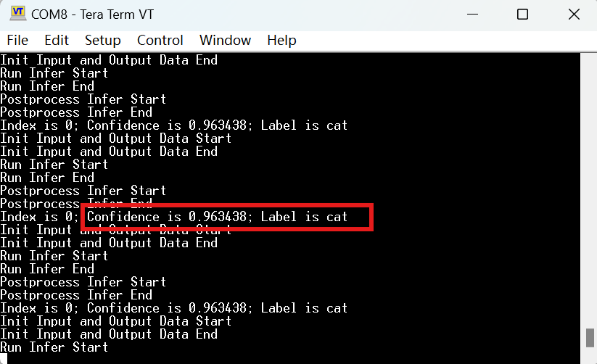Image resolution: width=597 pixels, height=364 pixels.
Task: Open the Setup menu
Action: tap(103, 41)
